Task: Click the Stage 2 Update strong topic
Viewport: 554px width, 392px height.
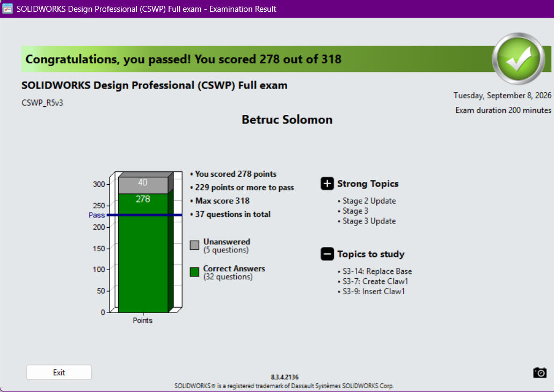Action: pyautogui.click(x=369, y=201)
